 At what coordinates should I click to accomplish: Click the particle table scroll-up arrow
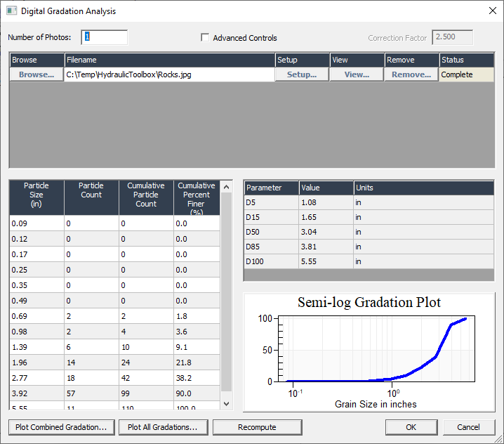pyautogui.click(x=226, y=187)
